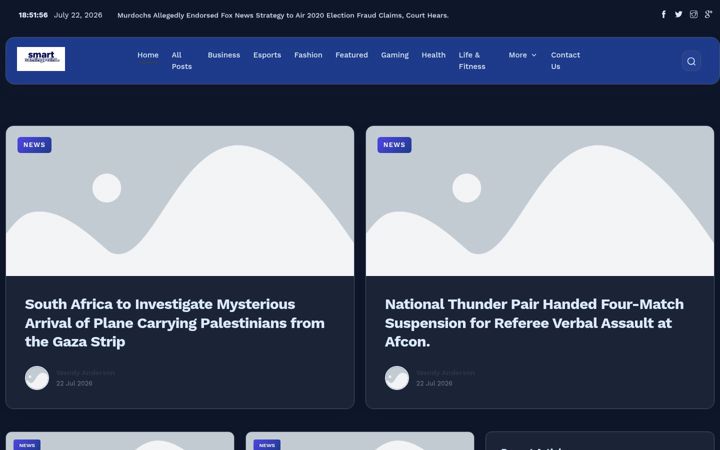The height and width of the screenshot is (450, 720).
Task: Open the Facebook social icon
Action: pos(664,14)
